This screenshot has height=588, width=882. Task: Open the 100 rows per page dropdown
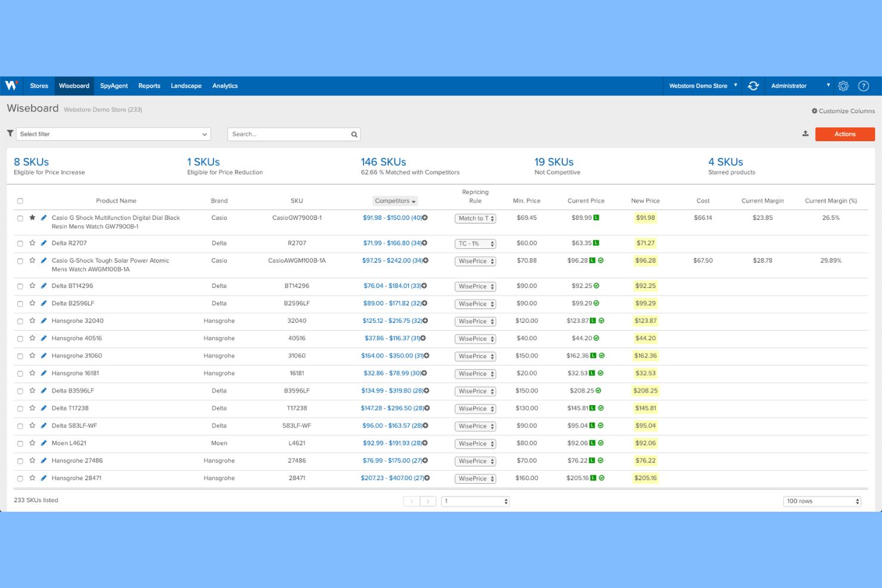(x=822, y=501)
